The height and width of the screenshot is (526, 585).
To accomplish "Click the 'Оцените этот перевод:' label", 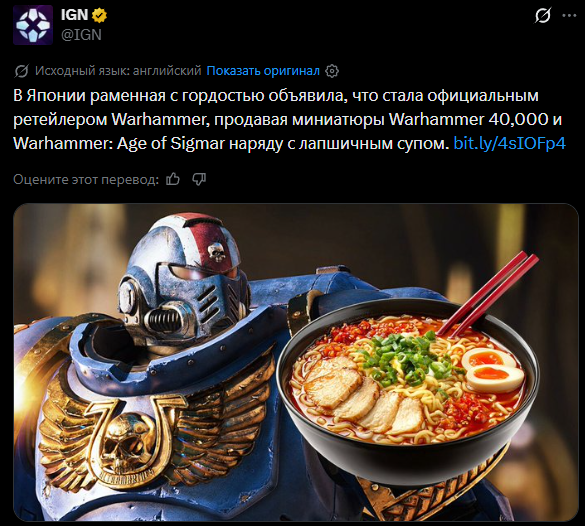I will coord(86,179).
